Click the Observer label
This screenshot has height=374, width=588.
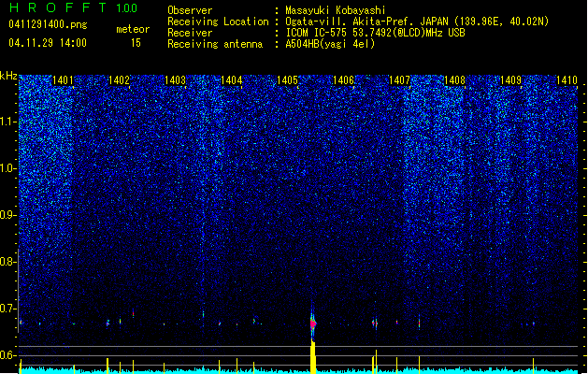coord(190,10)
